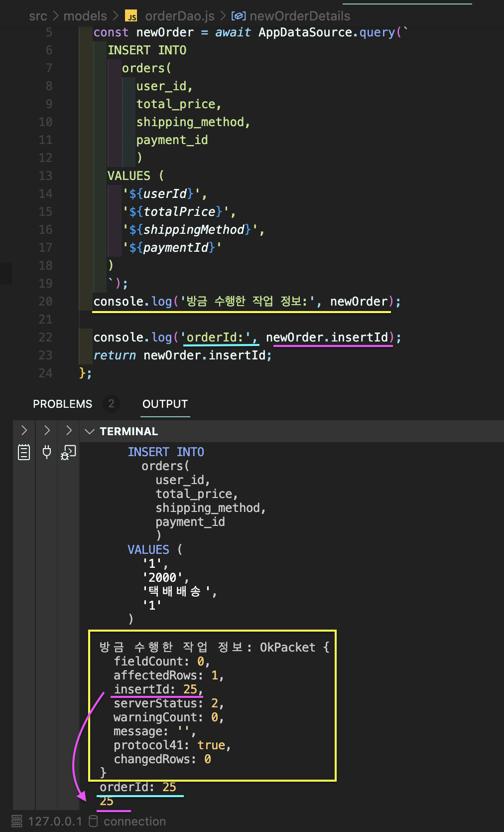Click 'orderId: 25' terminal line

pos(138,787)
